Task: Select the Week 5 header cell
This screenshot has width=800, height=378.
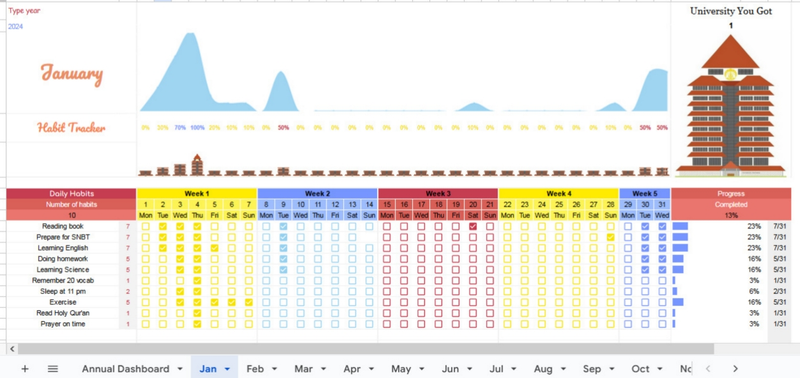Action: coord(645,193)
